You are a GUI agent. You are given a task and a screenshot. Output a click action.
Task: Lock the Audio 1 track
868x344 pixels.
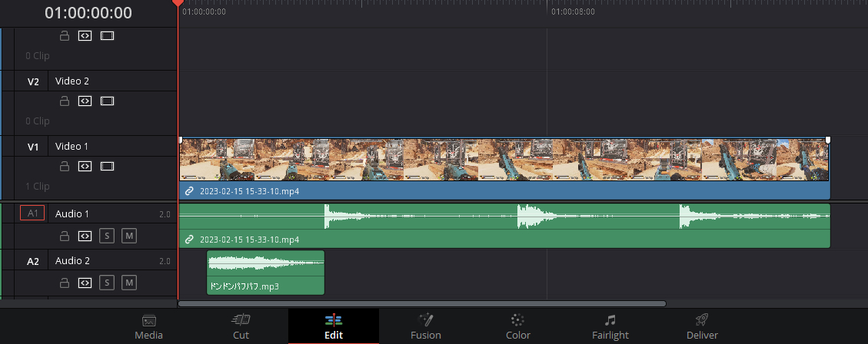pos(65,237)
